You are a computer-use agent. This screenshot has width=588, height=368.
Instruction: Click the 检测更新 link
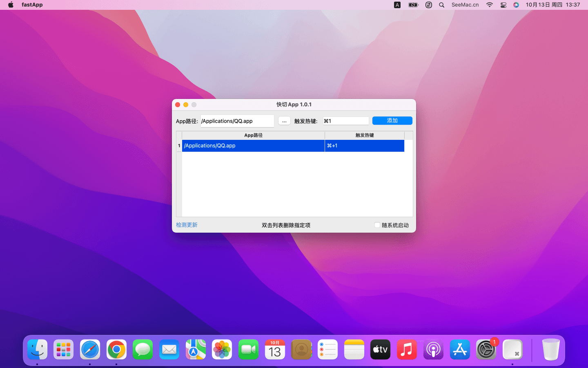[187, 225]
